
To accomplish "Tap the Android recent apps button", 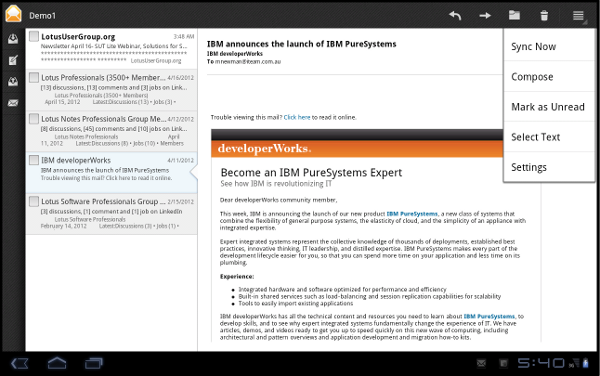I will coord(94,363).
